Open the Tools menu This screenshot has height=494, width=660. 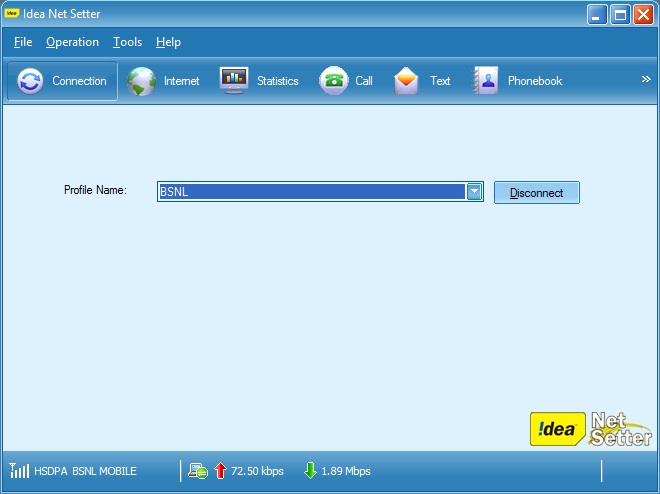pos(127,42)
